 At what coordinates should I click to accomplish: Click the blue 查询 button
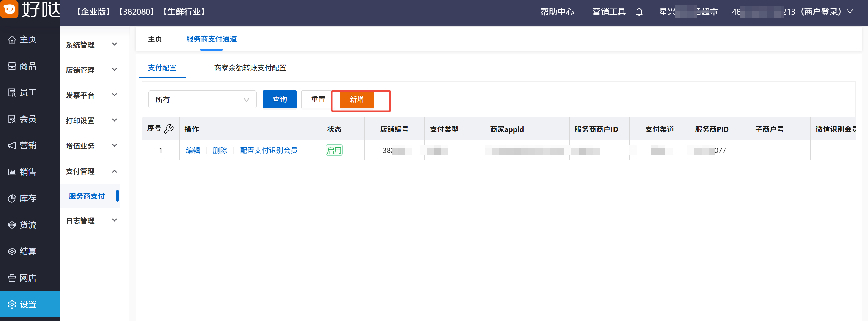tap(279, 100)
